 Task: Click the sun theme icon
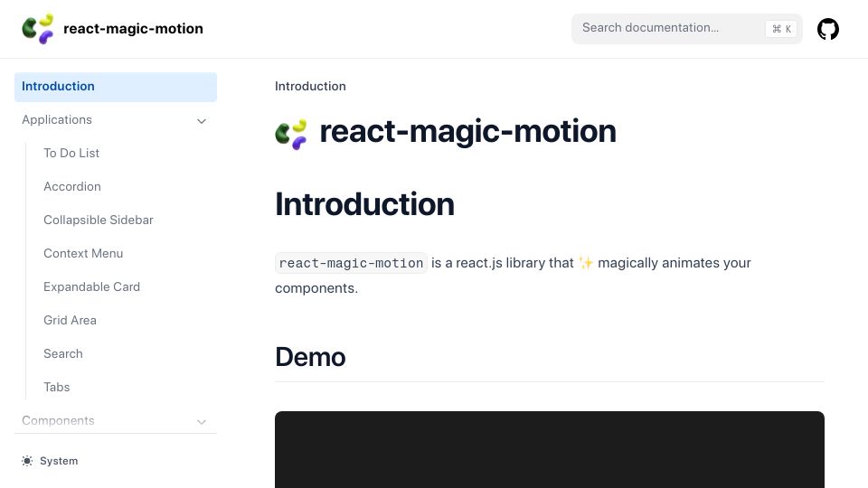pos(27,461)
